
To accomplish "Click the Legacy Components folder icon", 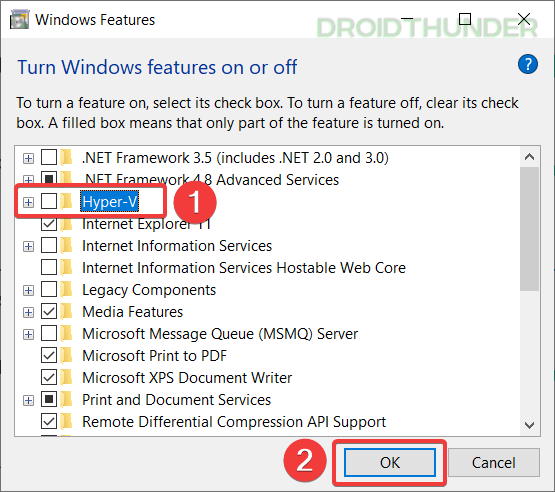I will [66, 290].
